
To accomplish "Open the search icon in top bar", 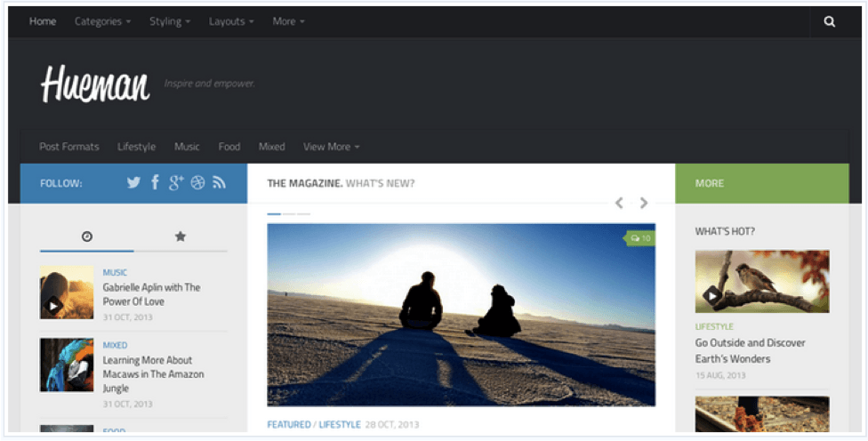I will (x=829, y=21).
